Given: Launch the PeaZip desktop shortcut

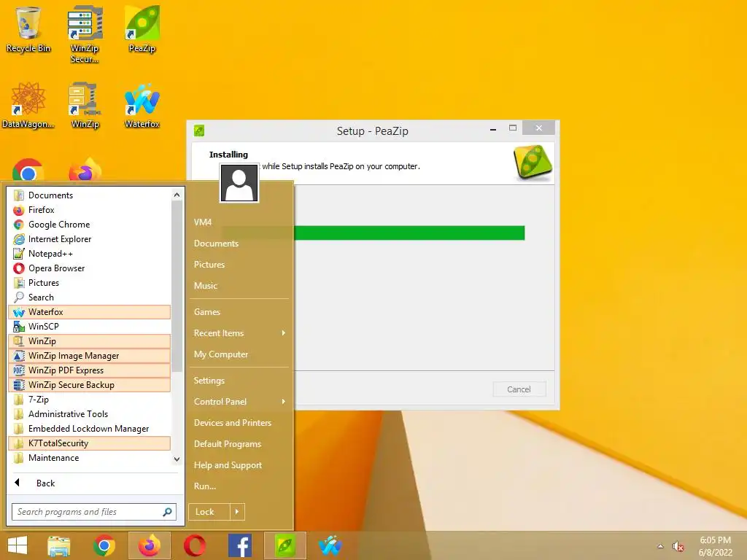Looking at the screenshot, I should 142,29.
